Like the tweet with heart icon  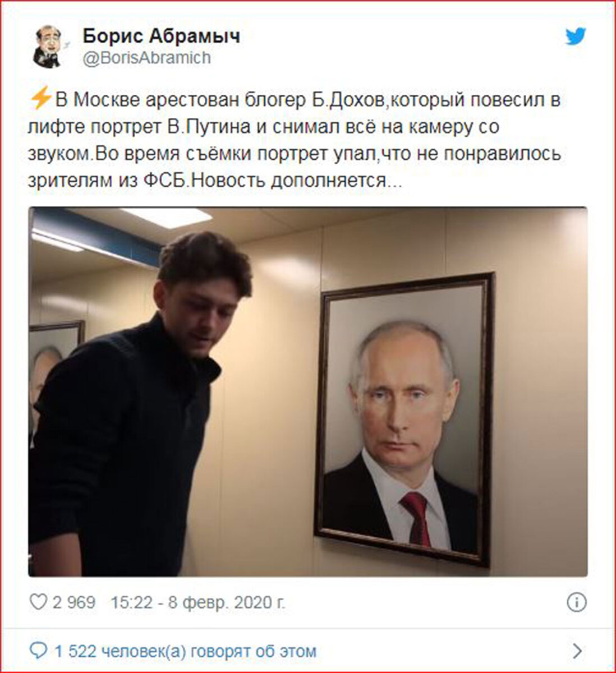click(x=38, y=602)
